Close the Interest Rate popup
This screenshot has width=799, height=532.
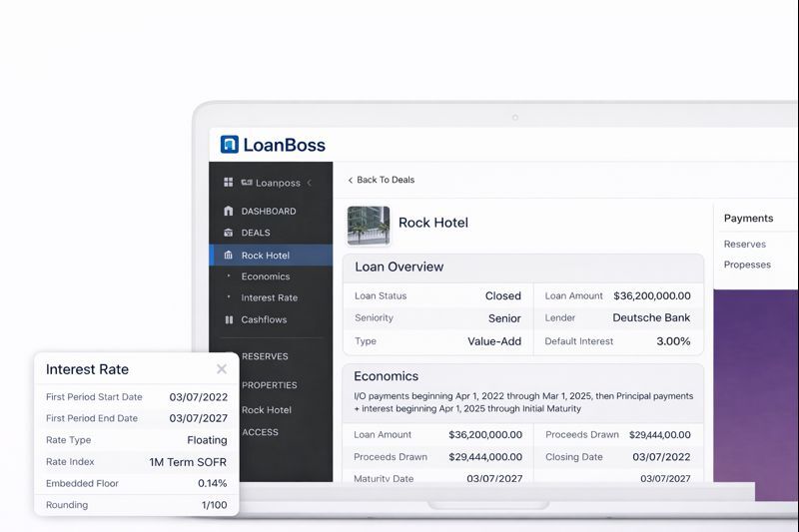tap(222, 369)
